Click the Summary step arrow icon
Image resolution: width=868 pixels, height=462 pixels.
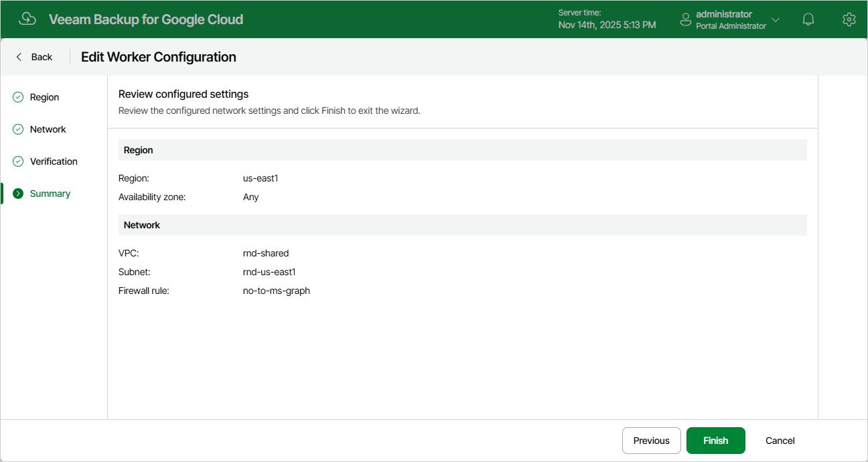pyautogui.click(x=18, y=194)
